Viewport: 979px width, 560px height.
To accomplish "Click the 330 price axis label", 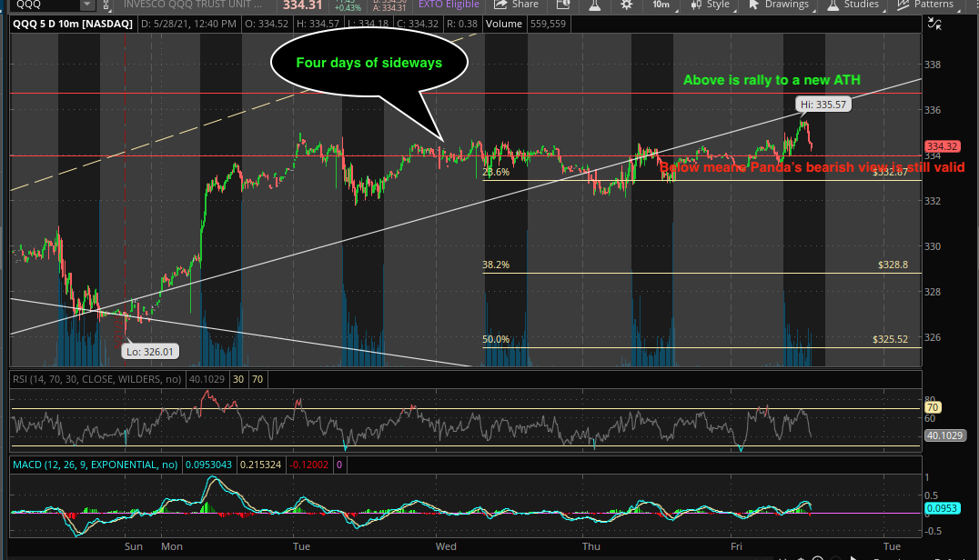I will [933, 246].
